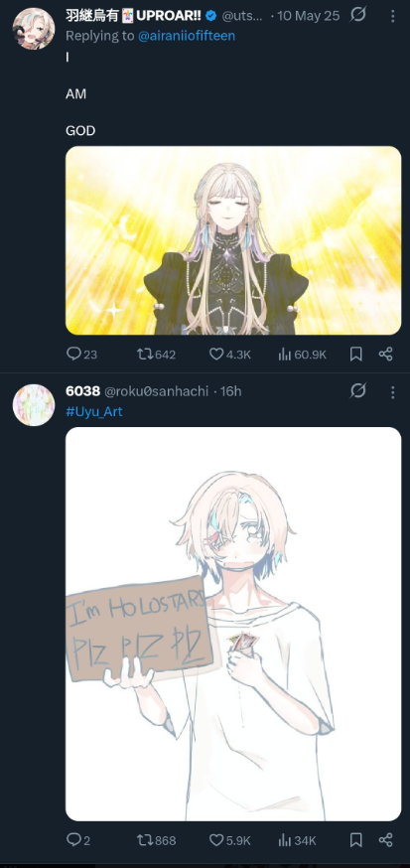Like the post with 5.9K likes
Viewport: 410px width, 868px height.
click(229, 840)
